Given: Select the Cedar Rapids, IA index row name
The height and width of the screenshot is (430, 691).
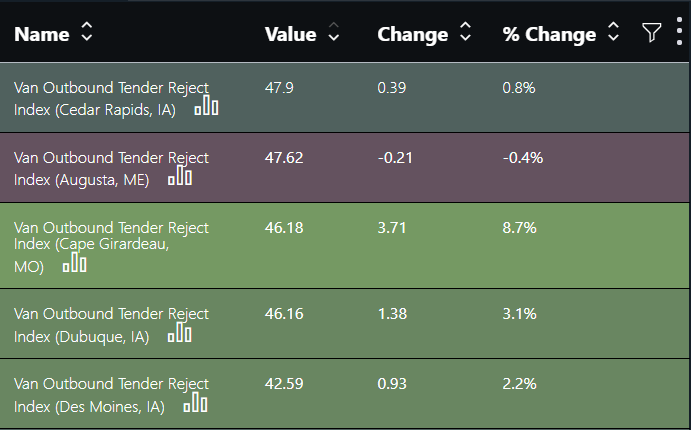Looking at the screenshot, I should pos(111,99).
